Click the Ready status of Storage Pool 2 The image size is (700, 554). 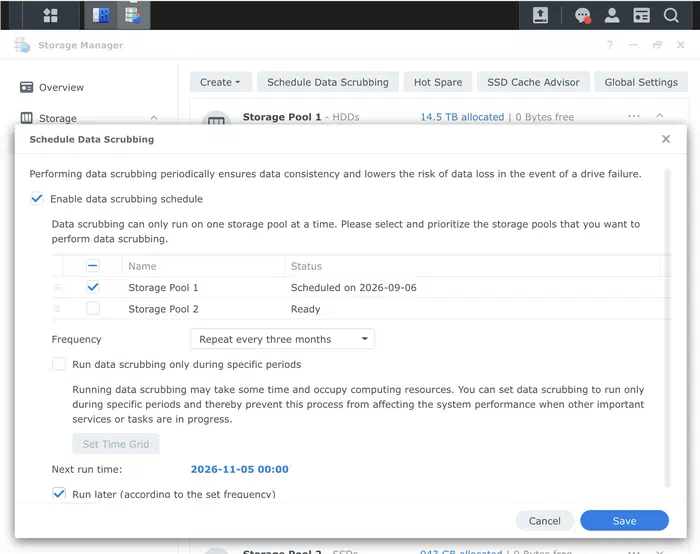click(x=305, y=309)
